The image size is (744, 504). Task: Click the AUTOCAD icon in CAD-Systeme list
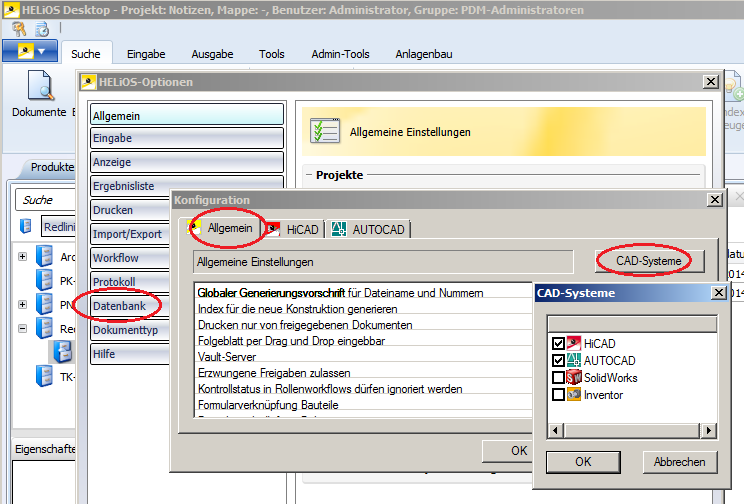(x=574, y=360)
